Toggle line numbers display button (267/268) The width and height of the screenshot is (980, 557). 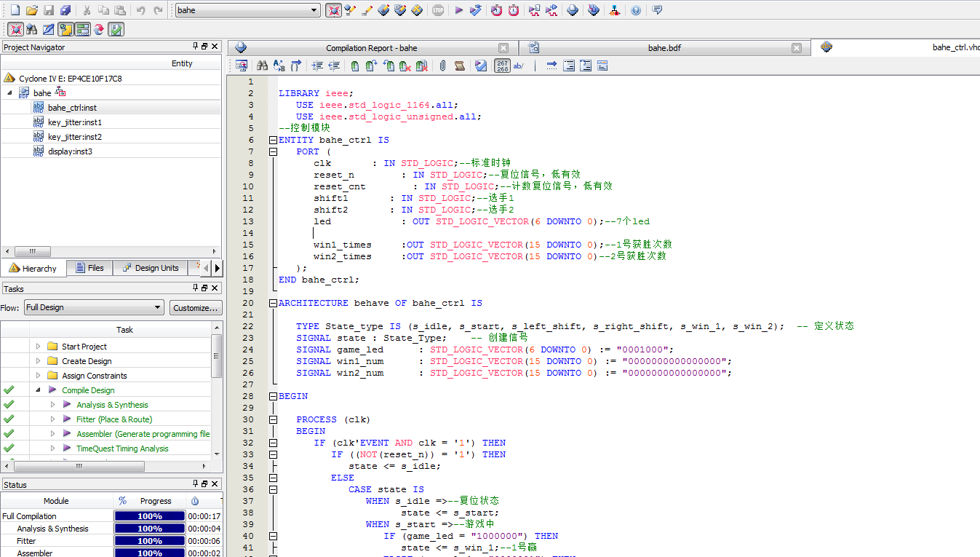(x=502, y=66)
